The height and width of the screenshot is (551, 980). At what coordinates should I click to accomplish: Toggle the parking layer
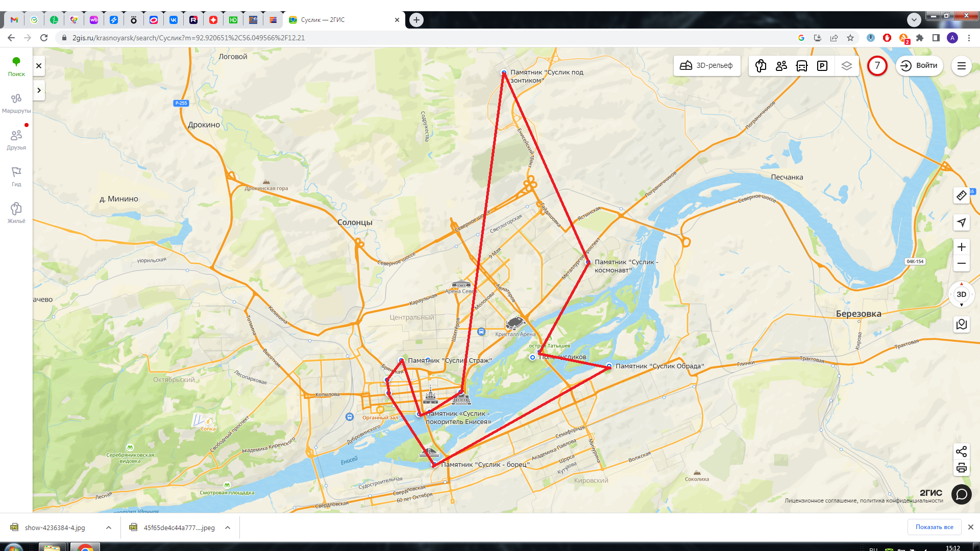point(822,66)
